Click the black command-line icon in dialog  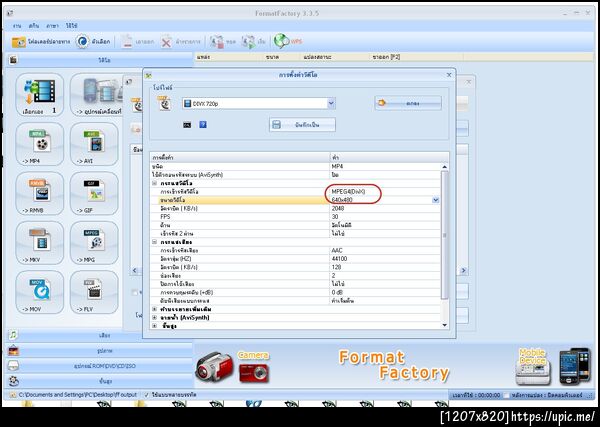tap(187, 125)
